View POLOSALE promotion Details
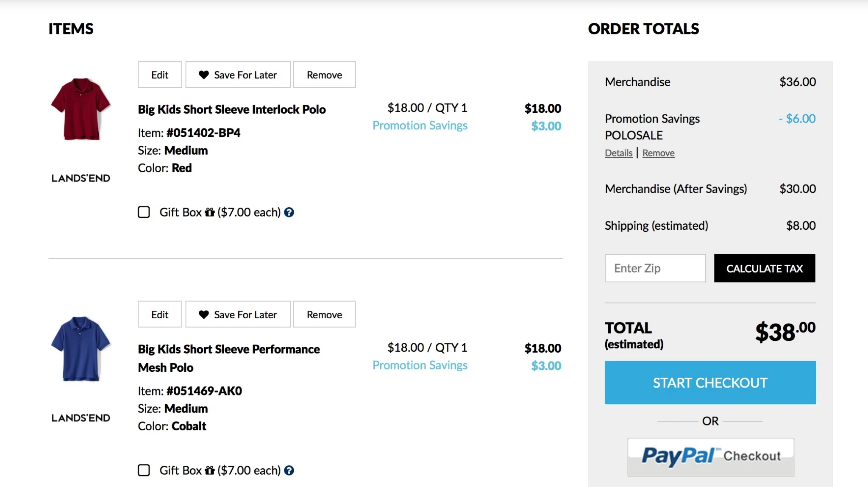Viewport: 868px width, 487px height. point(618,153)
